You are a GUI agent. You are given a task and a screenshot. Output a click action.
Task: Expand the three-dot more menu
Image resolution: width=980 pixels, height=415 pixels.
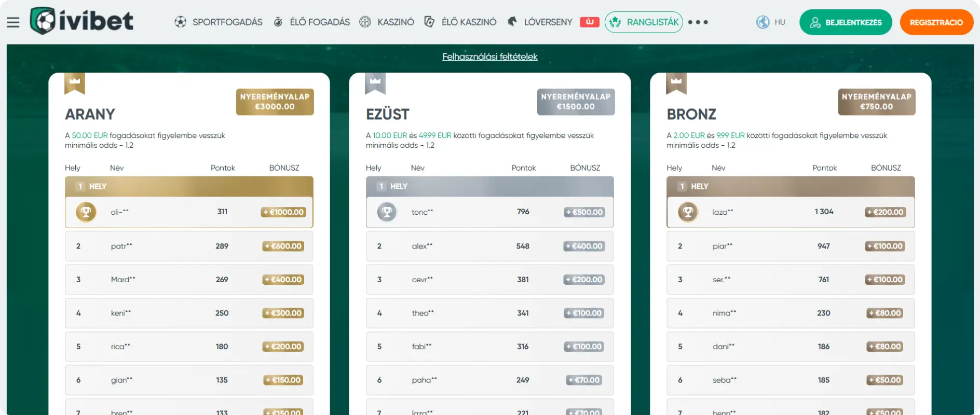click(698, 22)
